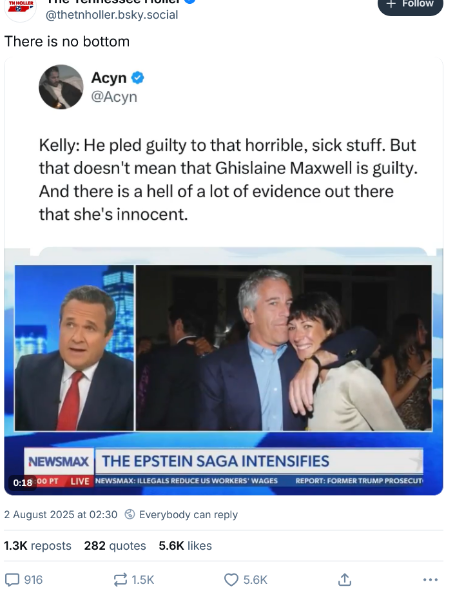Click the Follow button
Image resolution: width=455 pixels, height=600 pixels.
pos(410,5)
